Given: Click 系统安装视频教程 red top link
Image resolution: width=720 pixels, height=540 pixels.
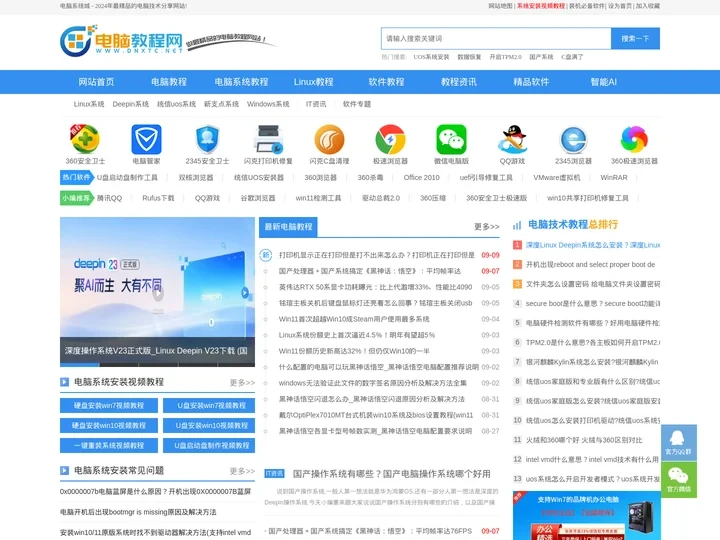Looking at the screenshot, I should pyautogui.click(x=541, y=6).
